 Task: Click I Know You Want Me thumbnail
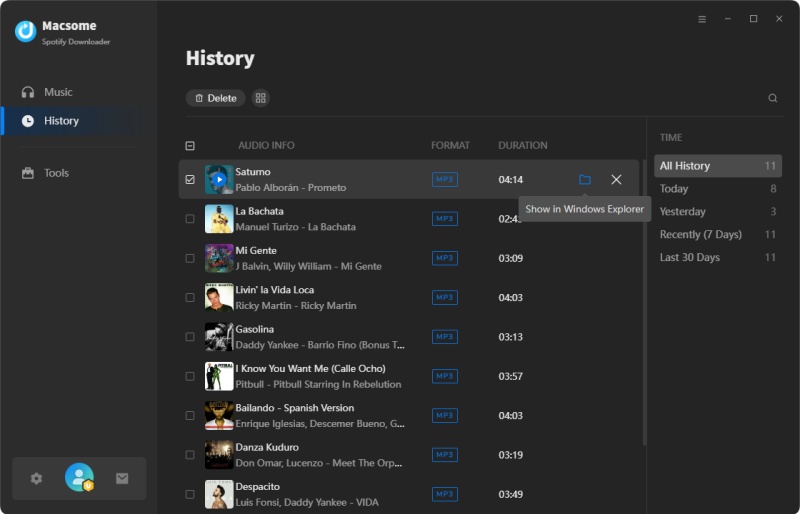tap(219, 376)
